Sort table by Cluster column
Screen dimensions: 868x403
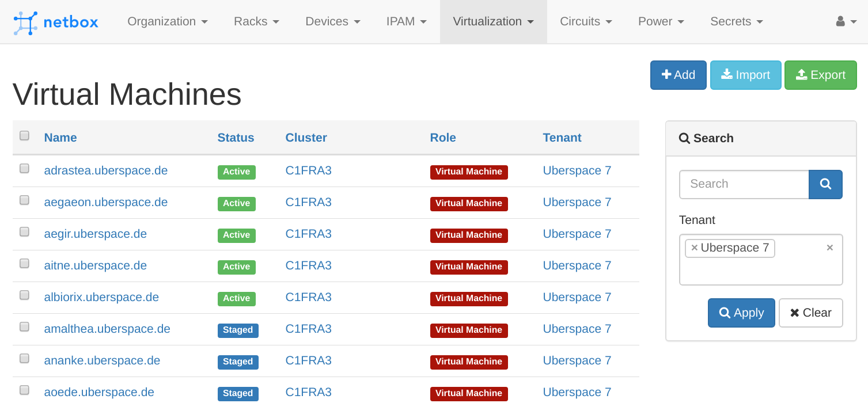(306, 138)
